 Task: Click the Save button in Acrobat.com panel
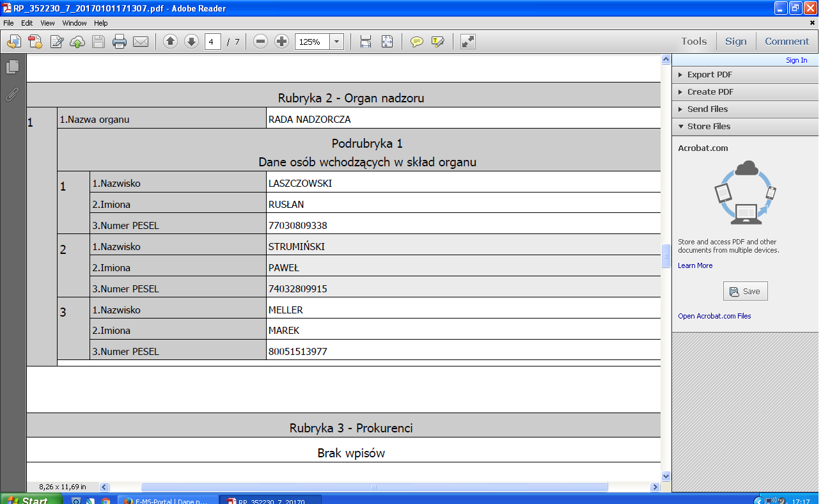coord(745,291)
